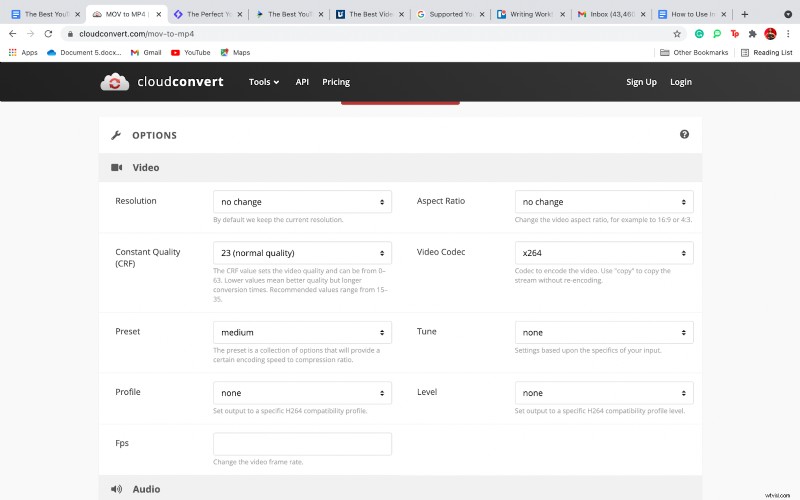Open the Resolution dropdown

click(x=302, y=202)
